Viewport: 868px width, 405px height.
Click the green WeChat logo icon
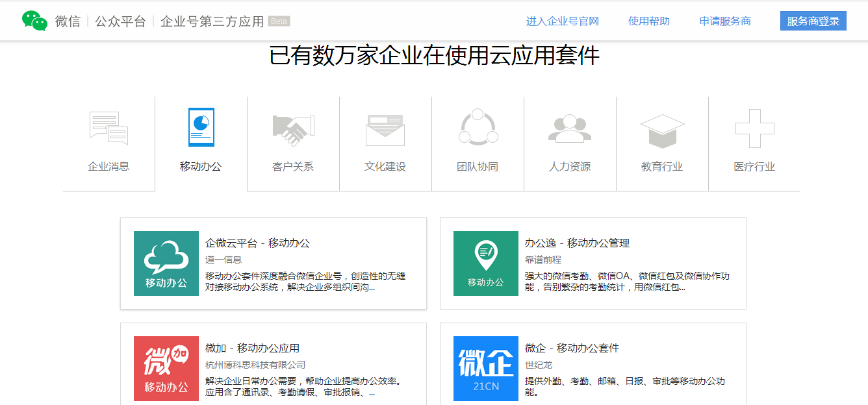point(34,21)
